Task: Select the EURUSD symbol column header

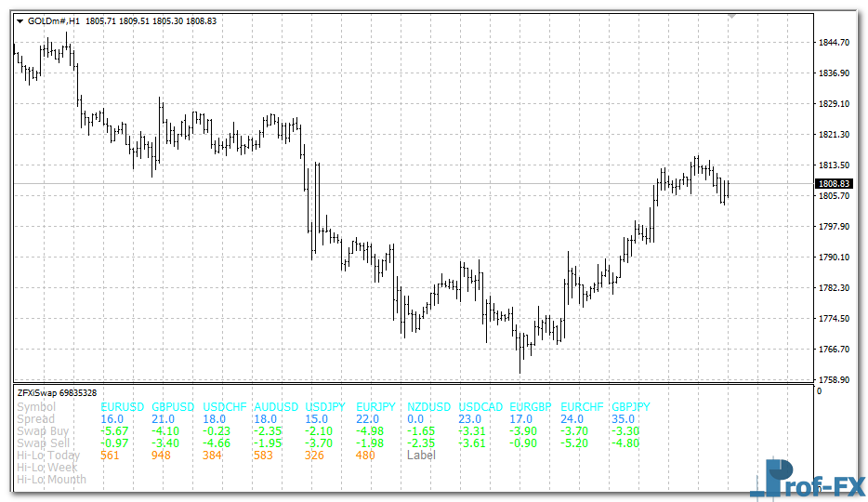Action: pyautogui.click(x=123, y=407)
